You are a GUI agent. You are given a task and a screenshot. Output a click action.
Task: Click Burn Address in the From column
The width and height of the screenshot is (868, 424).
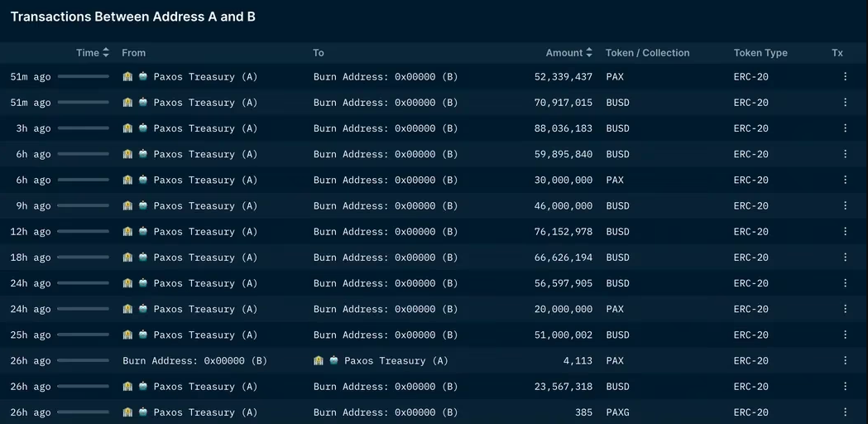pos(194,361)
